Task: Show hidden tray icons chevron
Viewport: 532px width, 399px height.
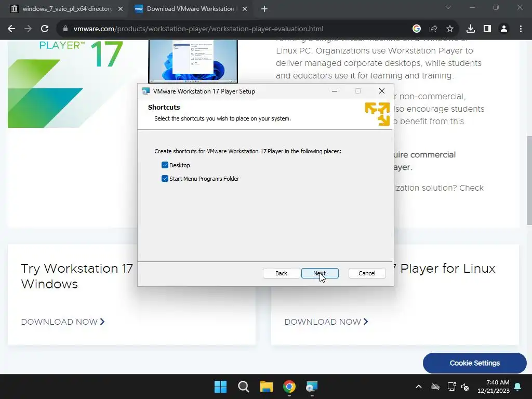Action: click(419, 387)
